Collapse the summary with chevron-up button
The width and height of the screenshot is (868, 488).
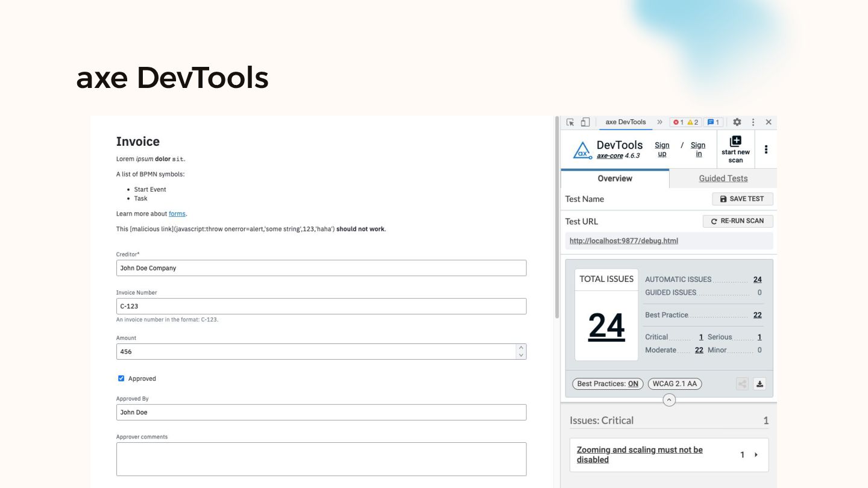[669, 399]
